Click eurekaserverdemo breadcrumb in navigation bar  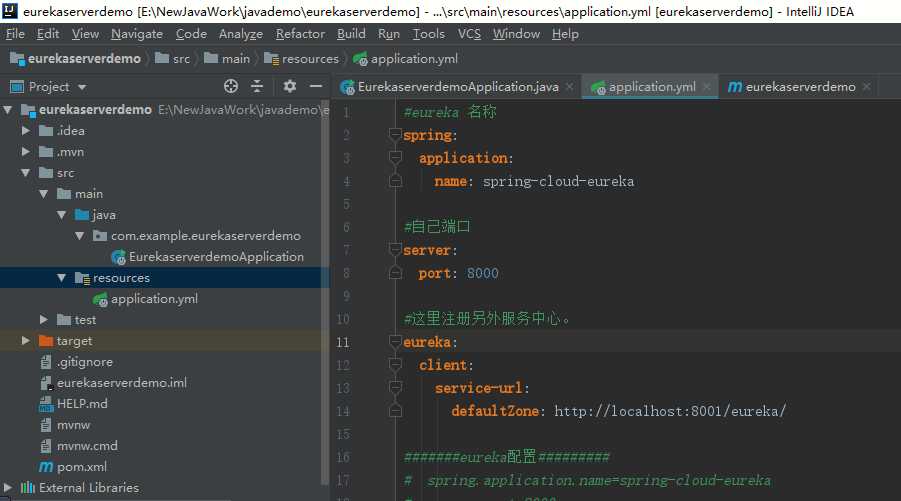76,59
